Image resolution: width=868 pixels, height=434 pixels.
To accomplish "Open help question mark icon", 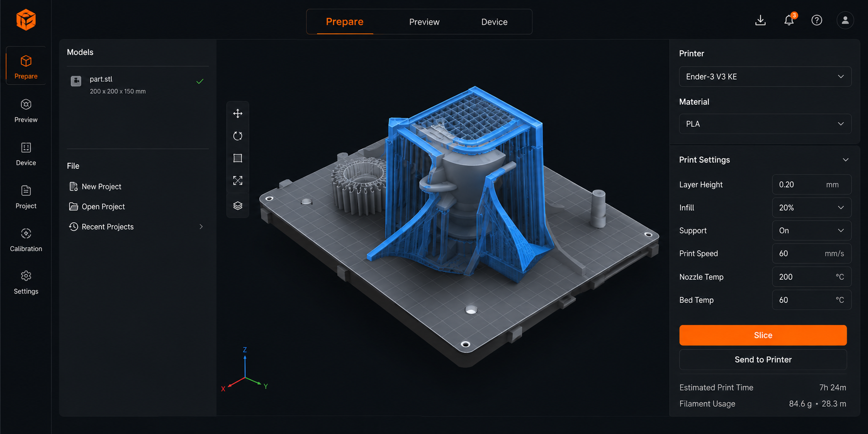I will point(817,20).
